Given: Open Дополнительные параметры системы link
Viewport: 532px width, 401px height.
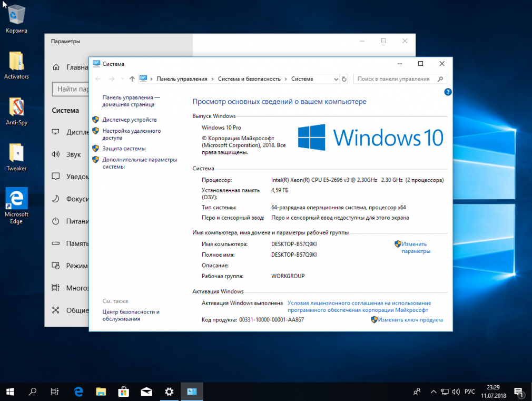Looking at the screenshot, I should [140, 163].
